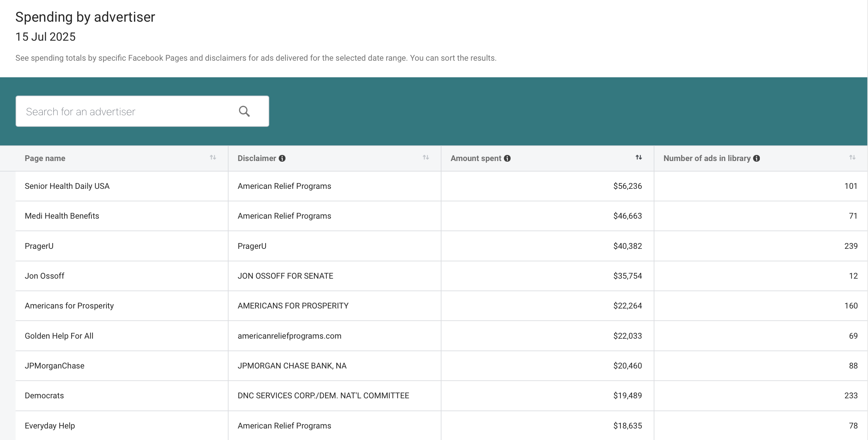Click the sort arrows on Disclaimer column

(x=426, y=157)
